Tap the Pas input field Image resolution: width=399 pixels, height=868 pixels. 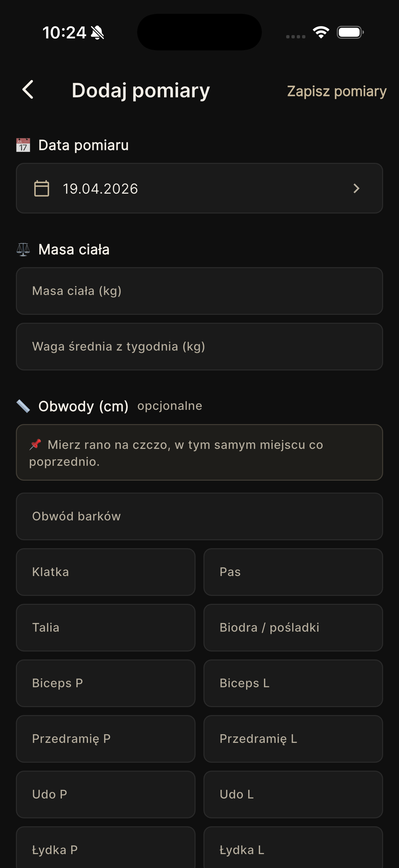[293, 572]
